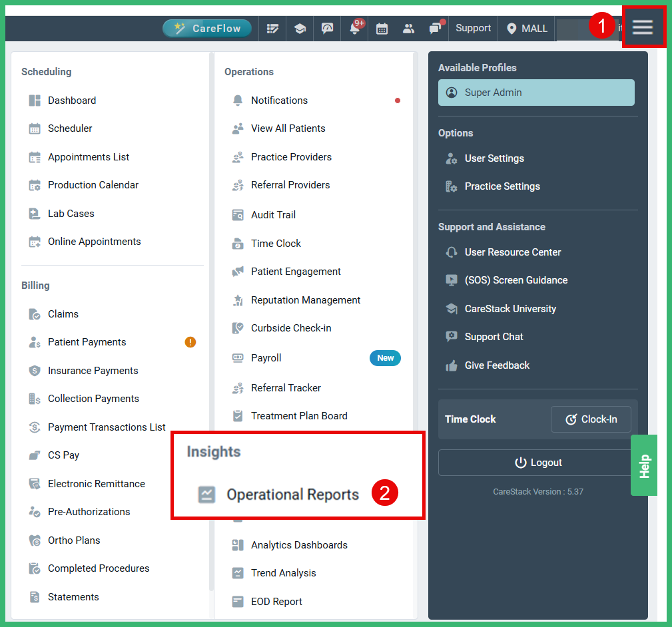This screenshot has height=627, width=672.
Task: Open the gauge speech-bubble icon in top bar
Action: coord(327,28)
